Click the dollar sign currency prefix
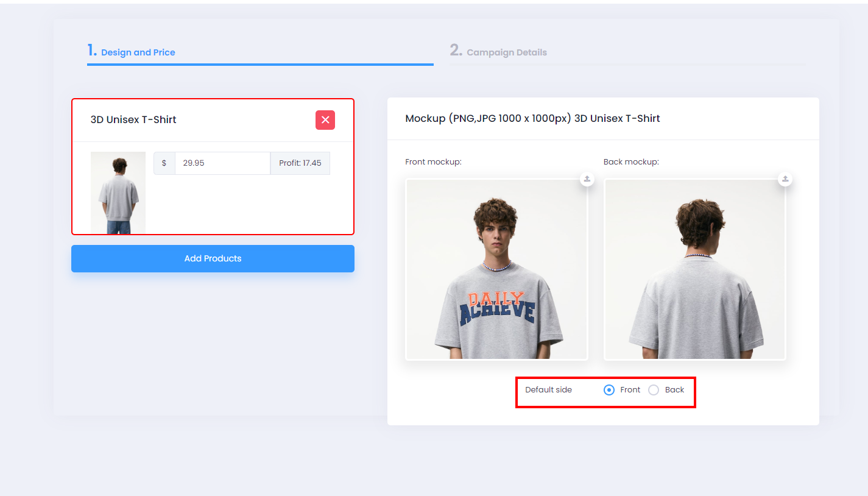 click(164, 163)
